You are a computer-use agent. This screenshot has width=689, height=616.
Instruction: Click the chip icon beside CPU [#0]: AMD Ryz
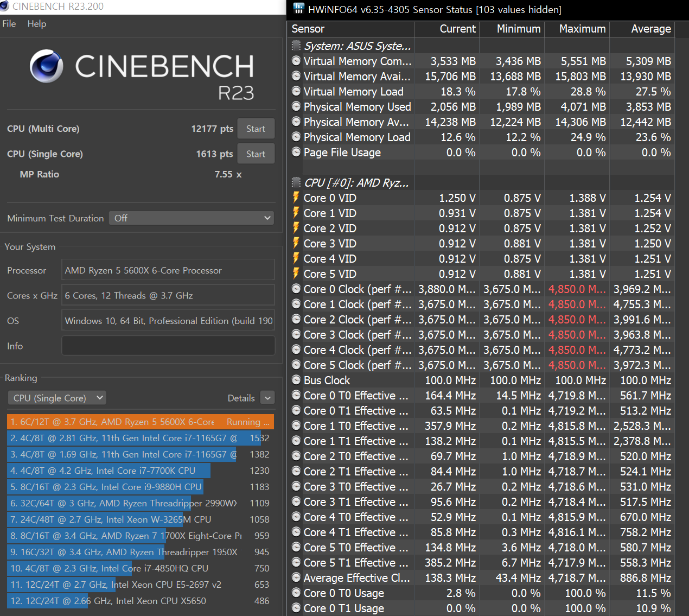pos(296,182)
